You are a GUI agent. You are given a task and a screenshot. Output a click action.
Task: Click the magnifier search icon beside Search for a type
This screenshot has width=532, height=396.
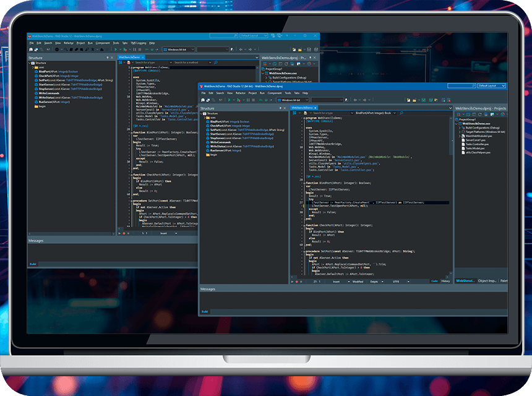pos(401,114)
